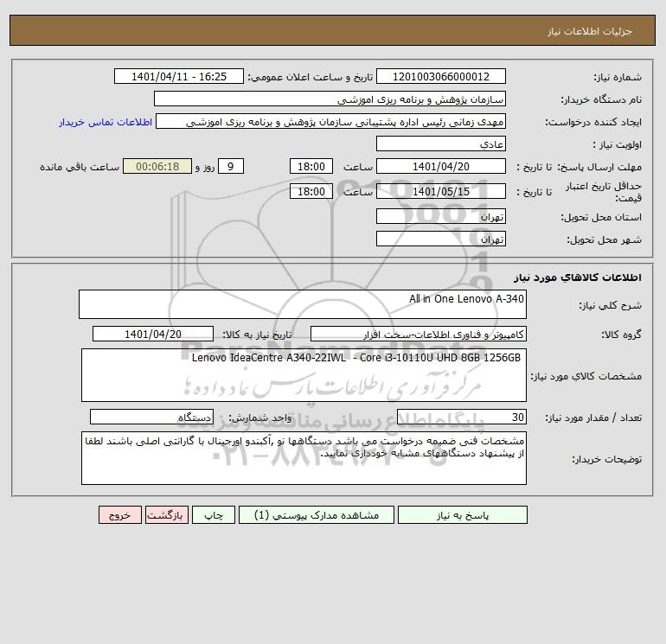Click the unit of measure field دستگاه
666x644 pixels.
[x=151, y=417]
